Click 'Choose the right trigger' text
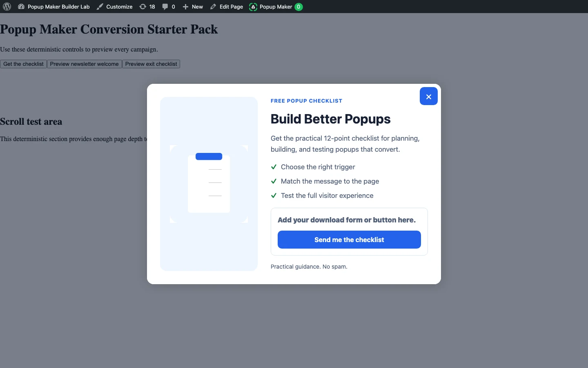This screenshot has height=368, width=588. [x=318, y=167]
